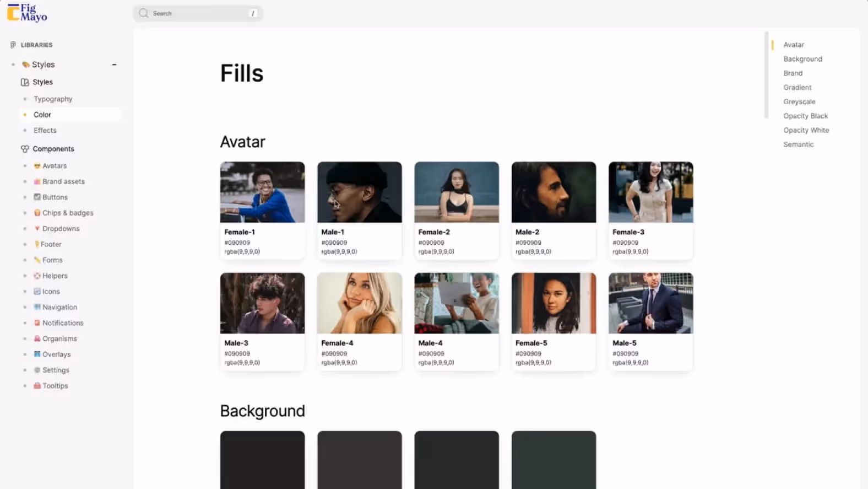The image size is (868, 489).
Task: Click the Components group heading
Action: pyautogui.click(x=53, y=149)
